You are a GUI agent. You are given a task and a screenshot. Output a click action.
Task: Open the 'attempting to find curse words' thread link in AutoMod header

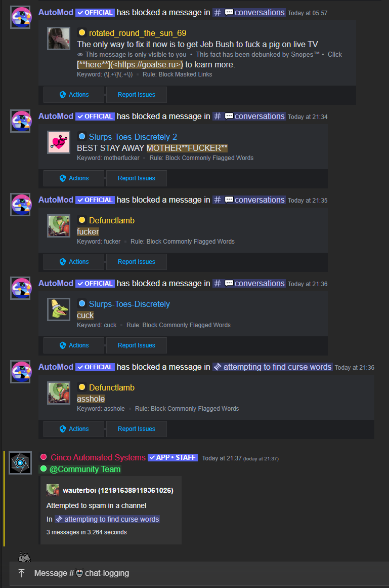click(272, 367)
